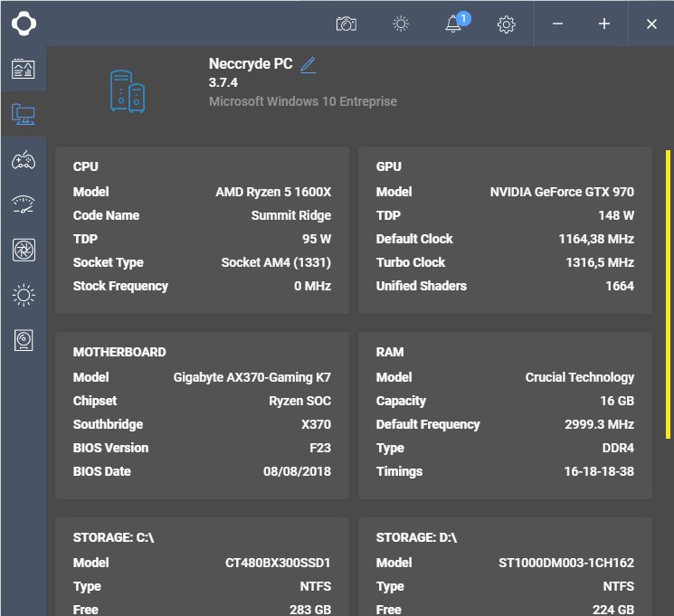Open the lighting sun icon in sidebar

pos(23,295)
